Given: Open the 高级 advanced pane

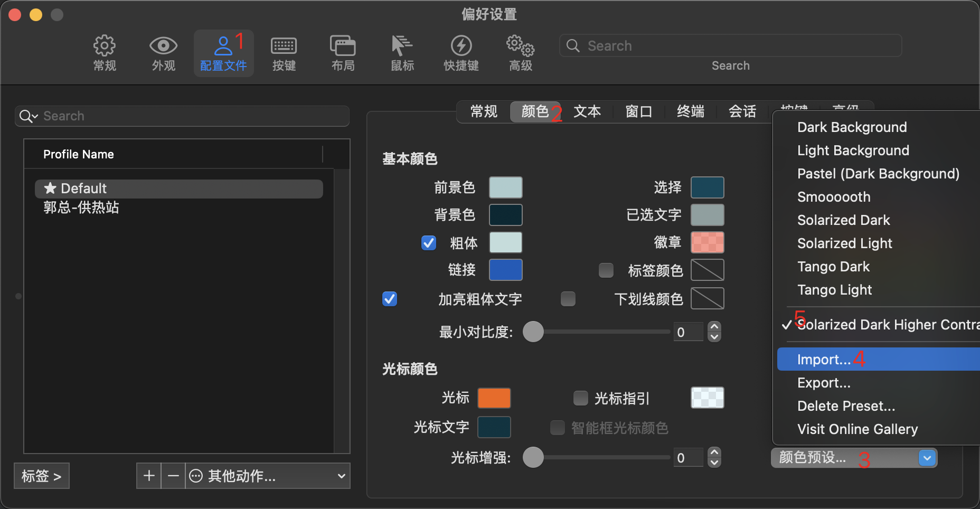Looking at the screenshot, I should coord(521,53).
